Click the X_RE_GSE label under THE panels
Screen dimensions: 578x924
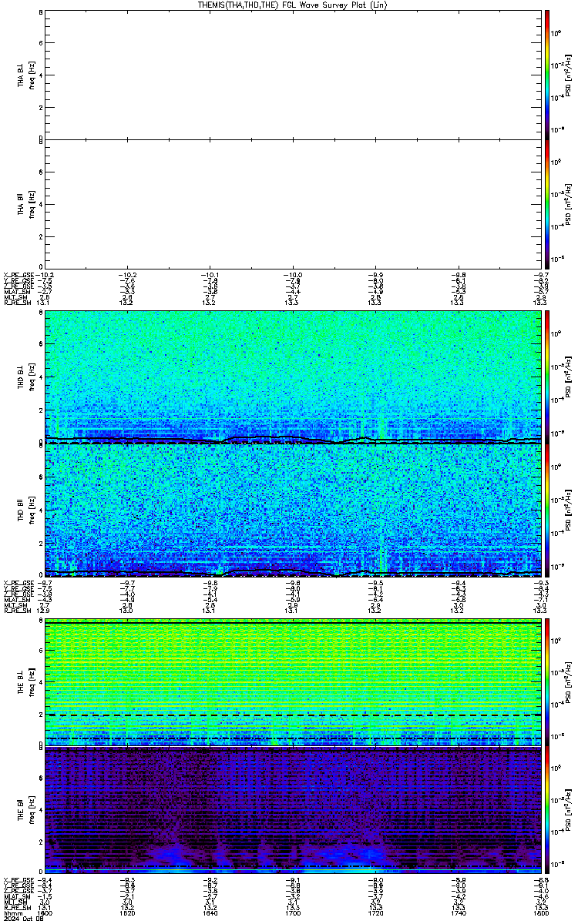pyautogui.click(x=17, y=880)
